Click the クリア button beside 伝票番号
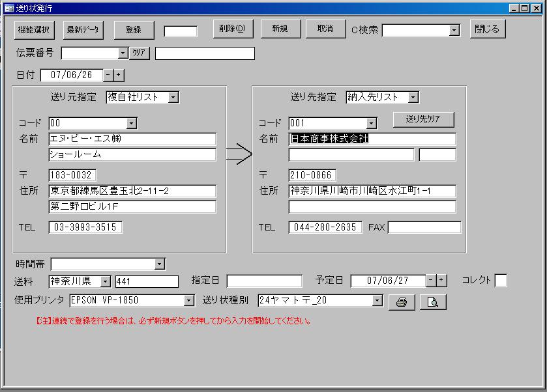The height and width of the screenshot is (392, 547). (139, 53)
